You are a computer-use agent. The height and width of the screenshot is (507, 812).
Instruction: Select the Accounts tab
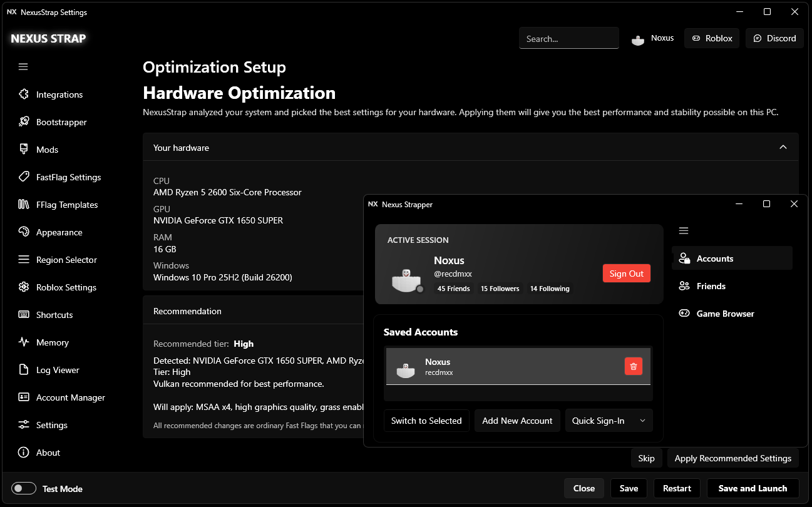(x=732, y=259)
